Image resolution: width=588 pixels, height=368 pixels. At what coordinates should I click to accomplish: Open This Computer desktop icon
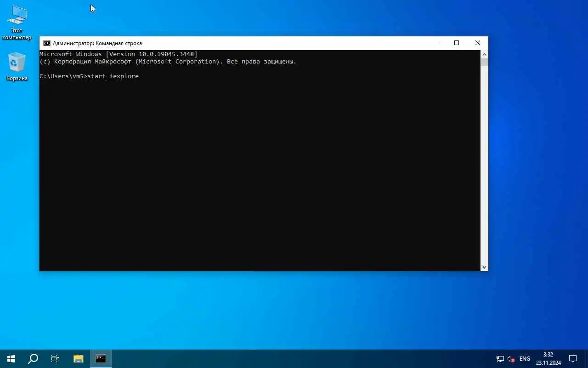17,23
